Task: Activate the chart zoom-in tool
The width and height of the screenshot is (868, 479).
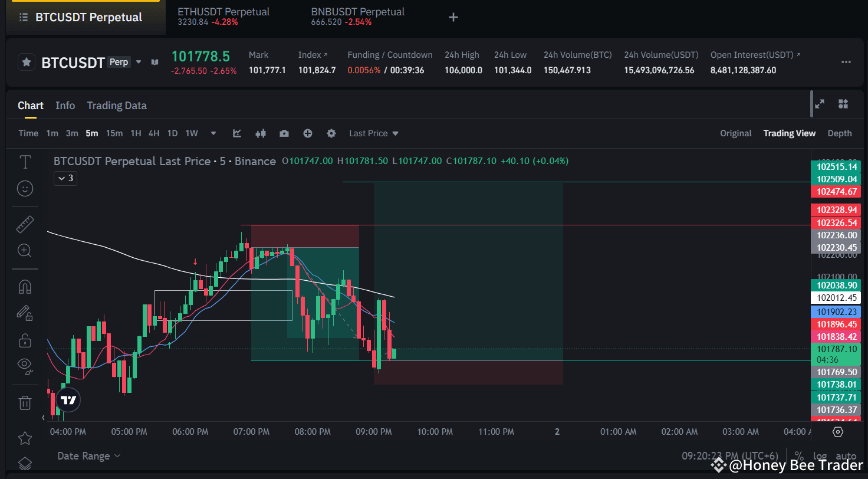Action: tap(24, 251)
